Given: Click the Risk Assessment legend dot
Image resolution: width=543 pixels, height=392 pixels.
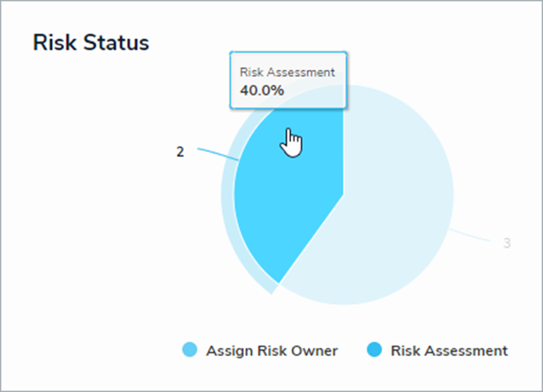Looking at the screenshot, I should [x=374, y=350].
